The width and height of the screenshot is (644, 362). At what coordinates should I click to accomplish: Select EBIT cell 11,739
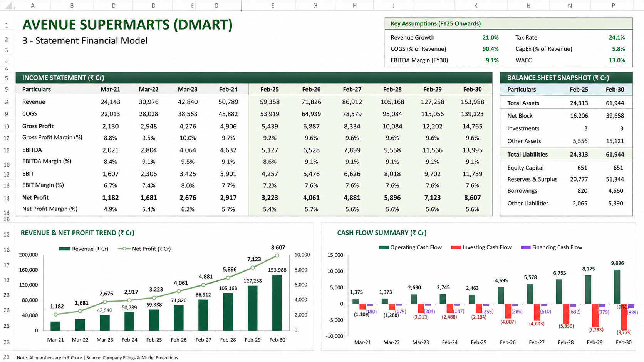(x=472, y=174)
